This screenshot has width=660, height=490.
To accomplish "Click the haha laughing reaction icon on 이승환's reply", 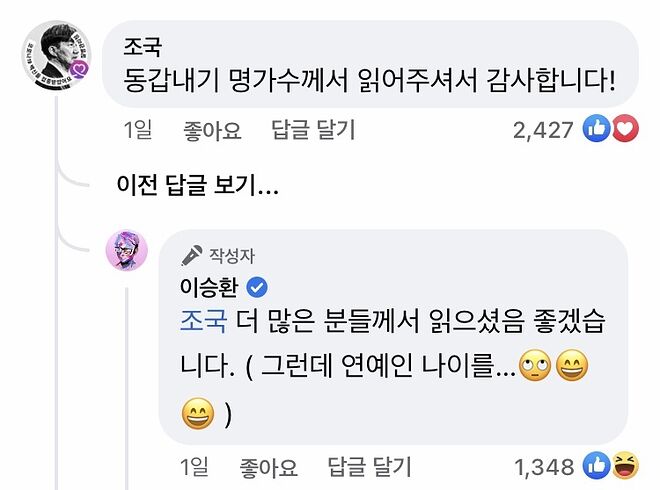I will click(x=625, y=466).
